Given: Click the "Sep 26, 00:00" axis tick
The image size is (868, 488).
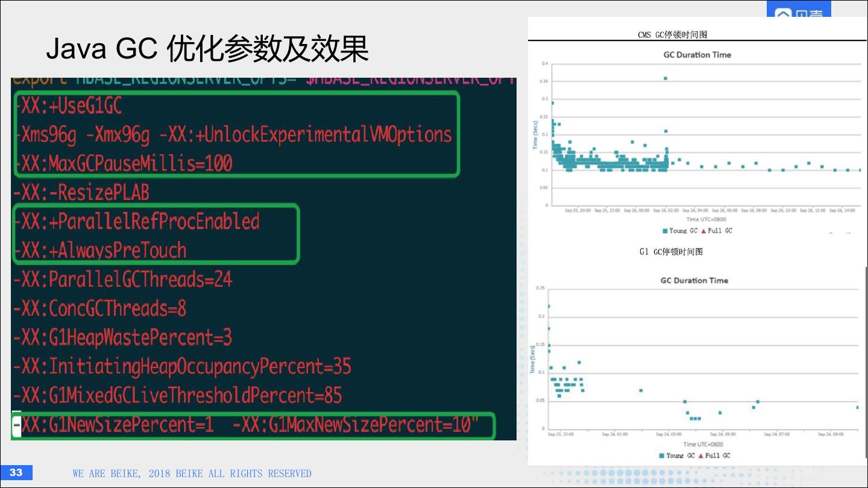Looking at the screenshot, I should [637, 211].
